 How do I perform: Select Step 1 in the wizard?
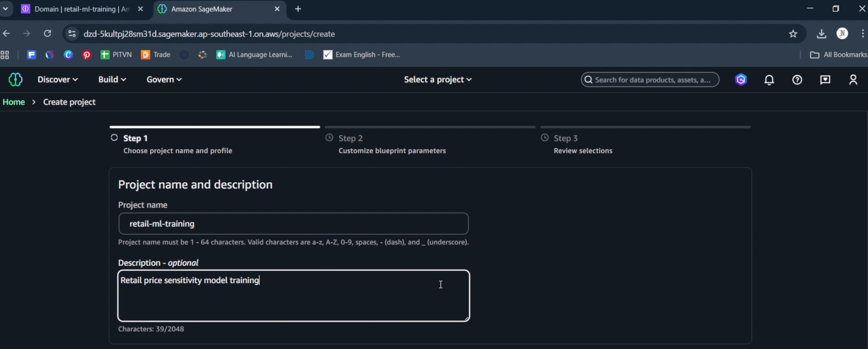point(135,139)
